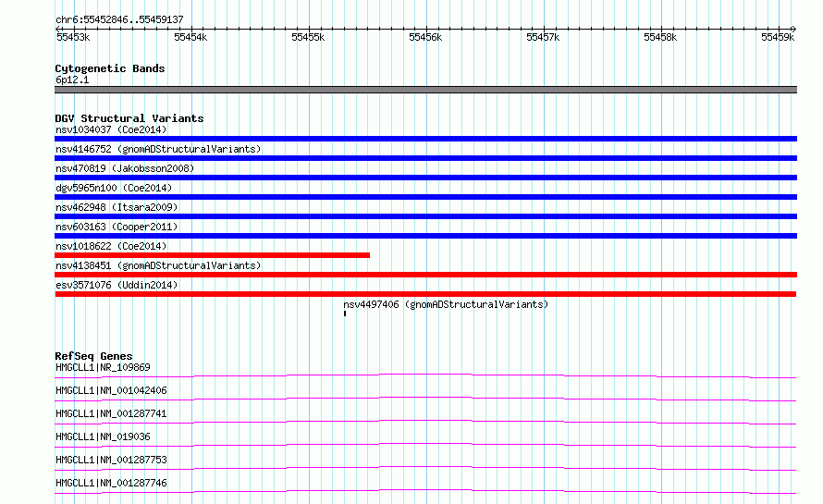This screenshot has width=823, height=504.
Task: Click the 55453k ruler tick label
Action: 73,37
